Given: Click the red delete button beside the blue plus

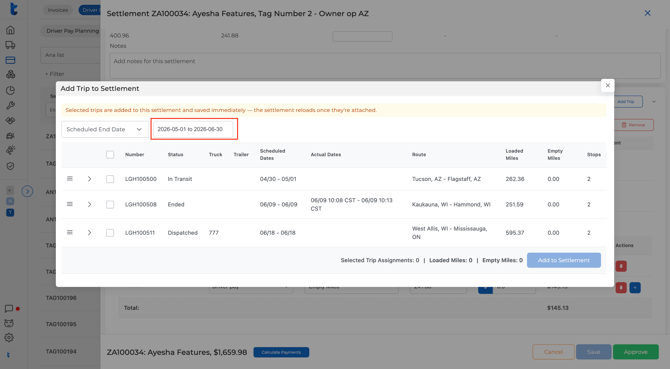Looking at the screenshot, I should coord(621,287).
